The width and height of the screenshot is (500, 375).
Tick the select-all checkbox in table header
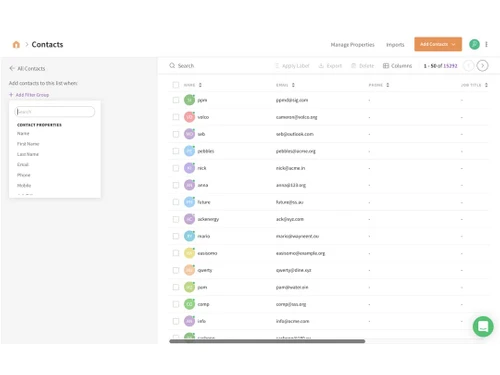point(176,85)
